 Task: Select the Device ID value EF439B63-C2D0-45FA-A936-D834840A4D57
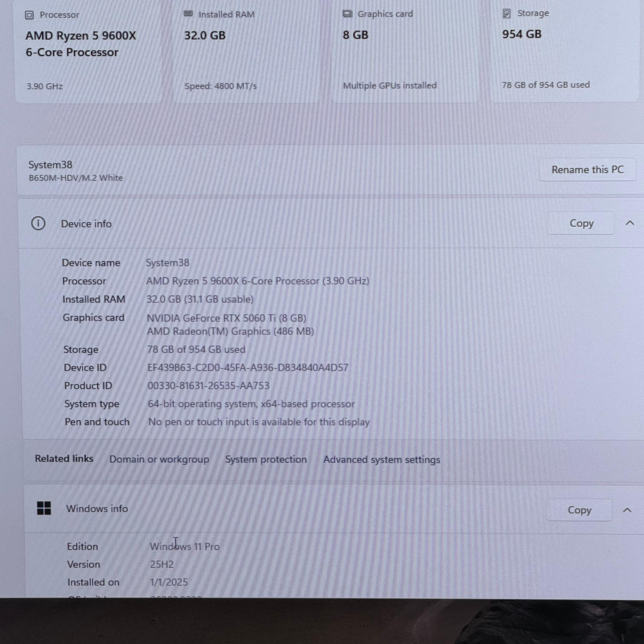(248, 368)
